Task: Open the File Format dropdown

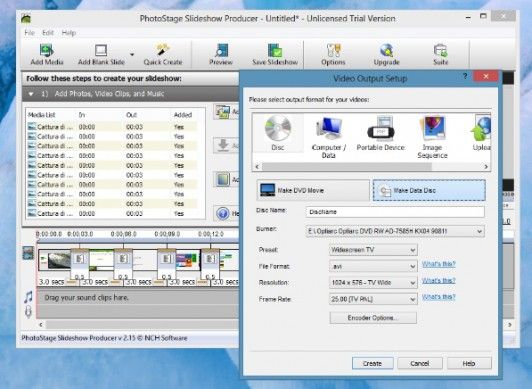Action: pyautogui.click(x=373, y=266)
